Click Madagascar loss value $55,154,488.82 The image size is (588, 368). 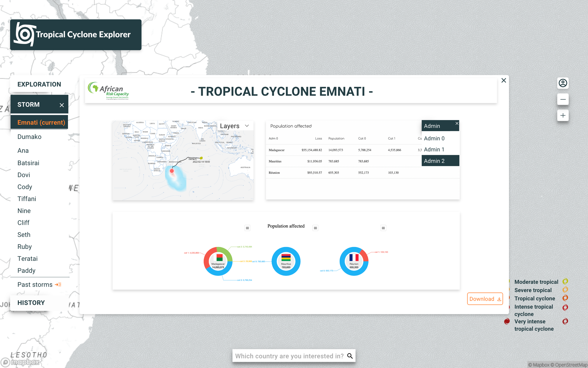pos(312,150)
